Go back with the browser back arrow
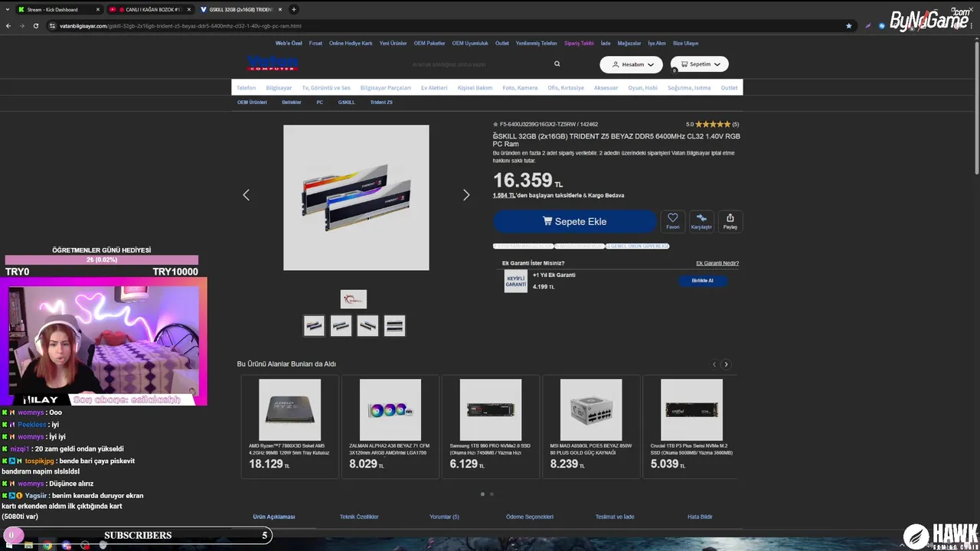Screen dimensions: 980x551 click(x=8, y=26)
